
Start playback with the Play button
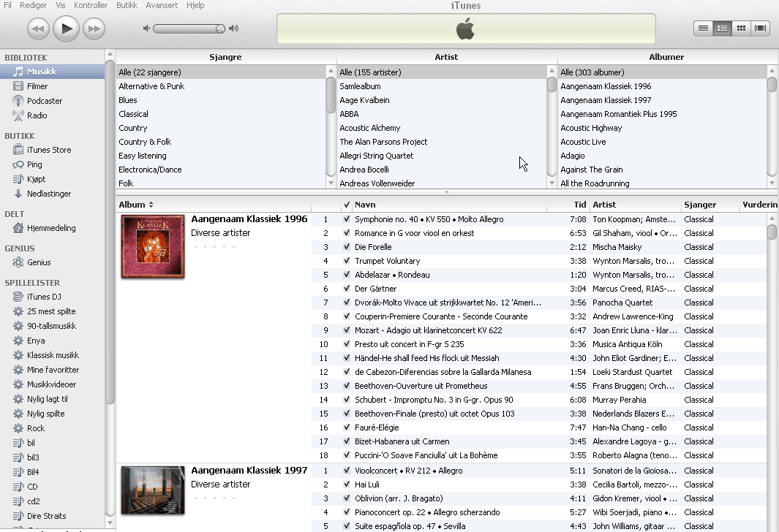(66, 28)
